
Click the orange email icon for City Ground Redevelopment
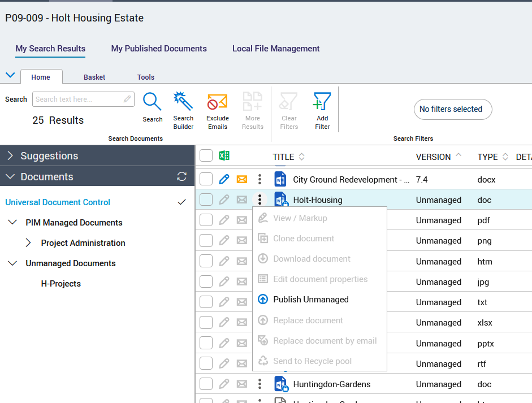point(242,179)
